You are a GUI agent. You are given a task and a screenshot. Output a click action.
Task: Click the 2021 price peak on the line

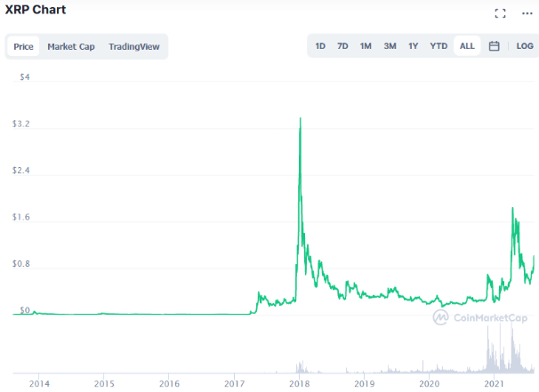coord(512,208)
